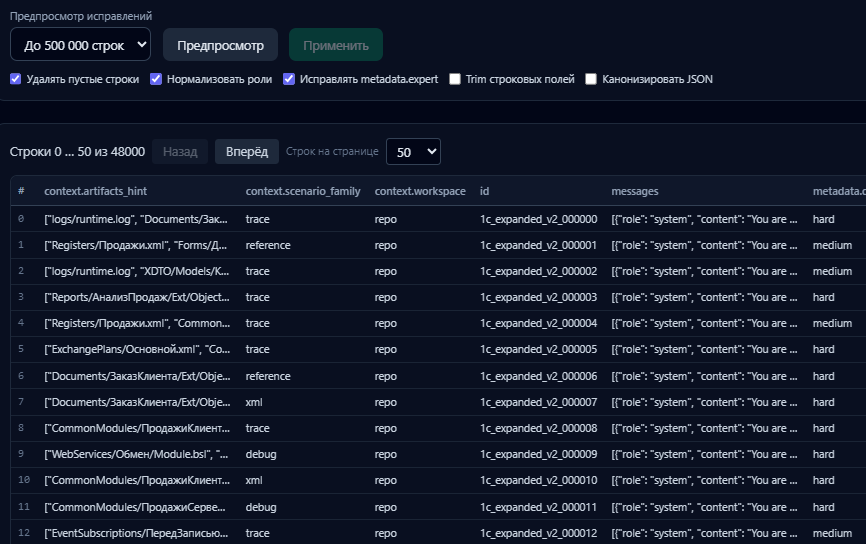Click 'medium' difficulty cell in row 2
Viewport: 866px width, 544px height.
point(832,271)
